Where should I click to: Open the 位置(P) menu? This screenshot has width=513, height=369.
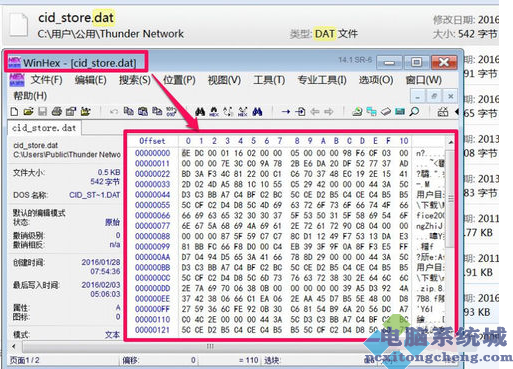[179, 80]
